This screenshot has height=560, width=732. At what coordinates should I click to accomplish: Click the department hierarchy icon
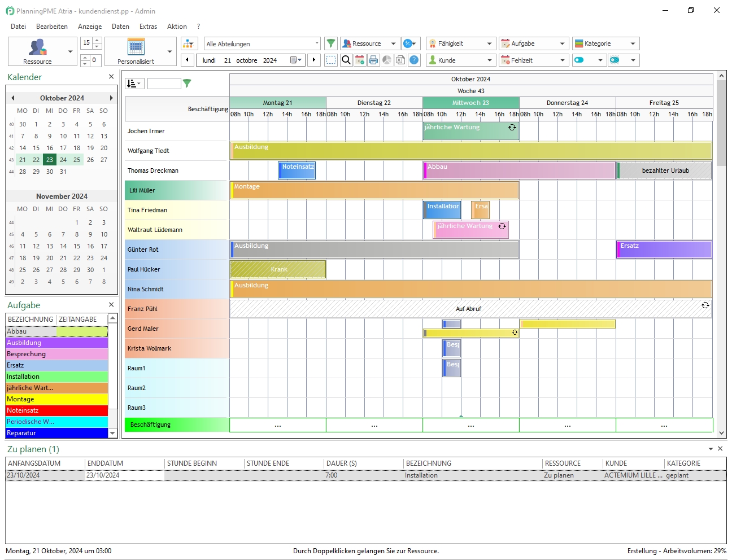point(189,43)
